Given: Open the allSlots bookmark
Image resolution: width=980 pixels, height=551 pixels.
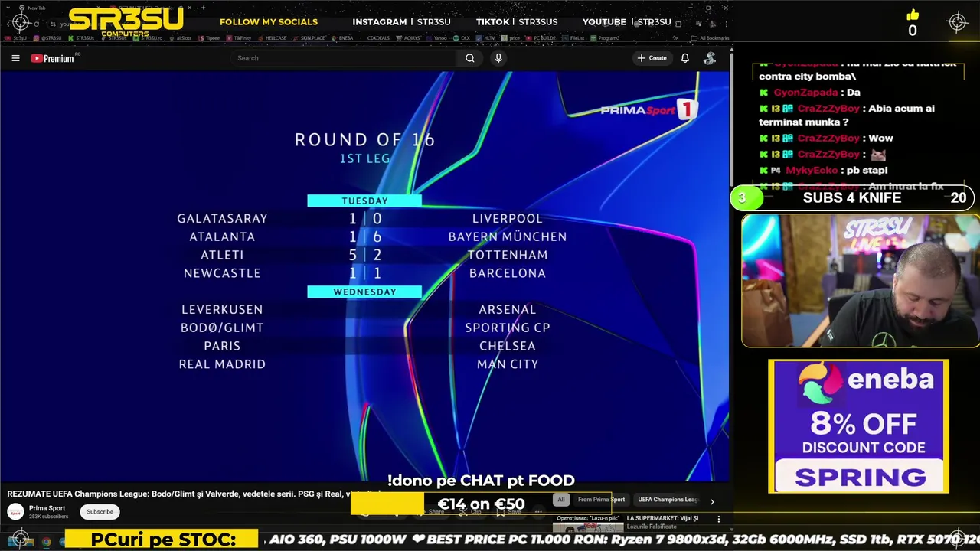Looking at the screenshot, I should (x=181, y=37).
